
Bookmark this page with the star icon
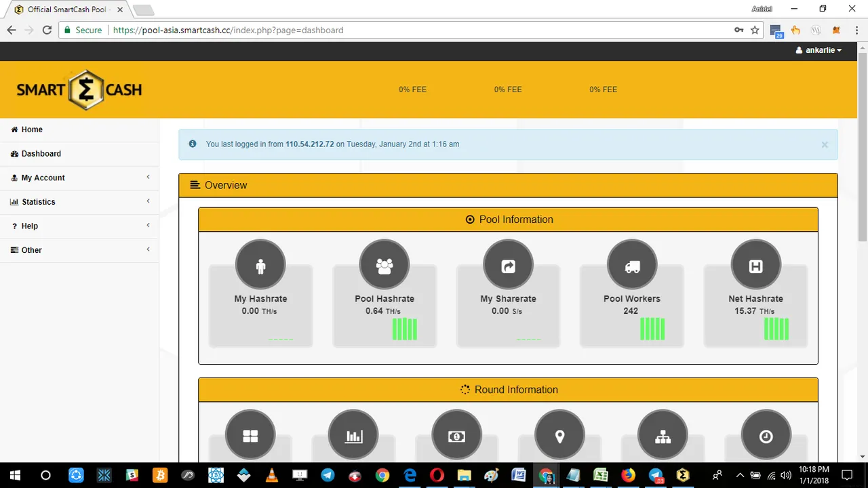pos(755,30)
